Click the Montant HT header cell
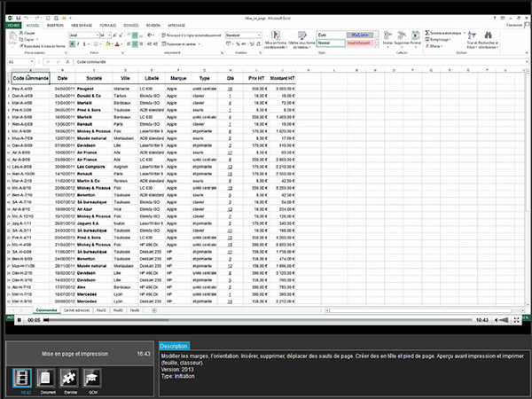The width and height of the screenshot is (532, 399). tap(282, 78)
